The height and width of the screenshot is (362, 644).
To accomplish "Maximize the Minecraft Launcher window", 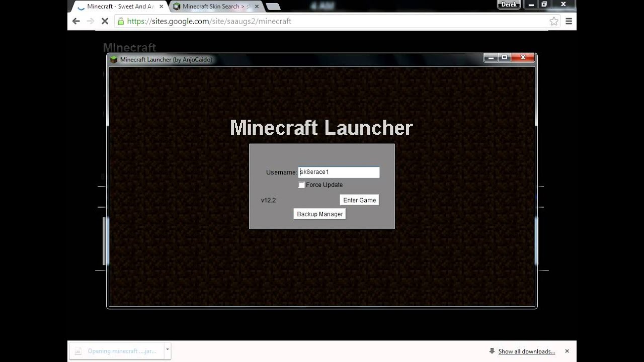I will pos(505,58).
